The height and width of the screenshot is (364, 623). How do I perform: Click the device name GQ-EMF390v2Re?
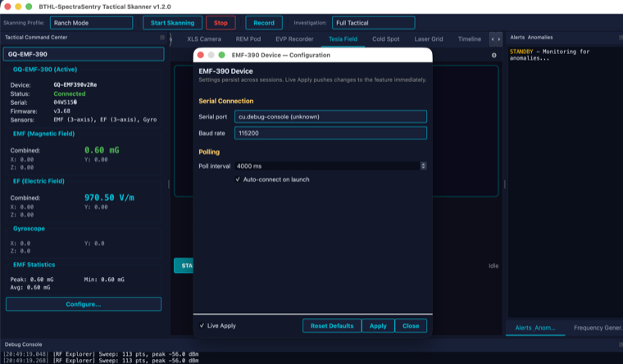[75, 84]
